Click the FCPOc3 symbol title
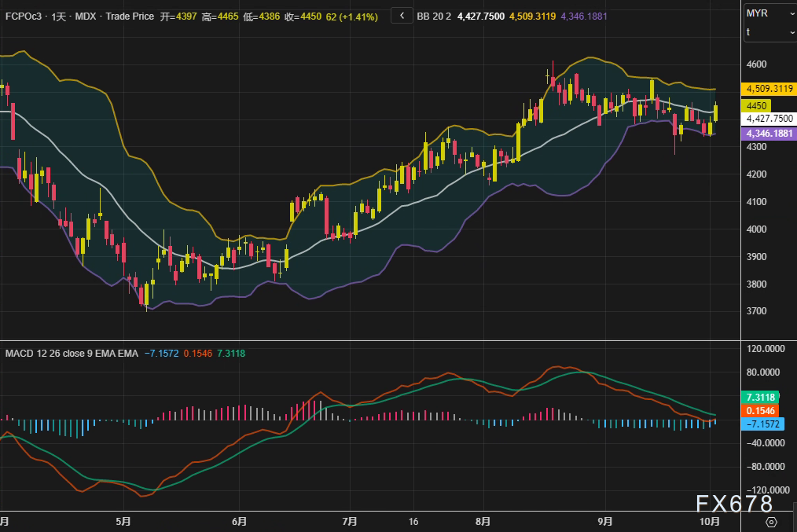797x532 pixels. click(22, 16)
